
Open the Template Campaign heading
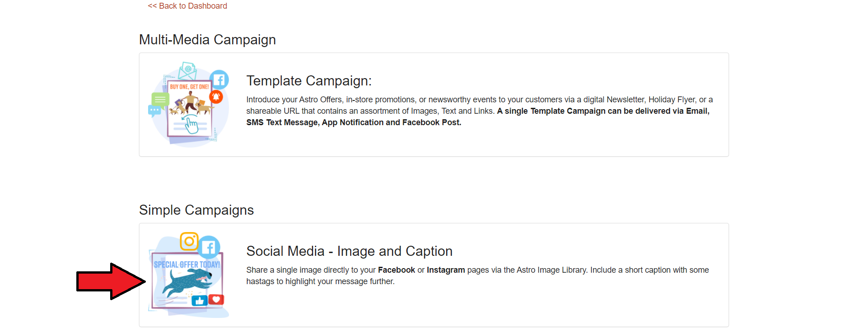pyautogui.click(x=309, y=81)
